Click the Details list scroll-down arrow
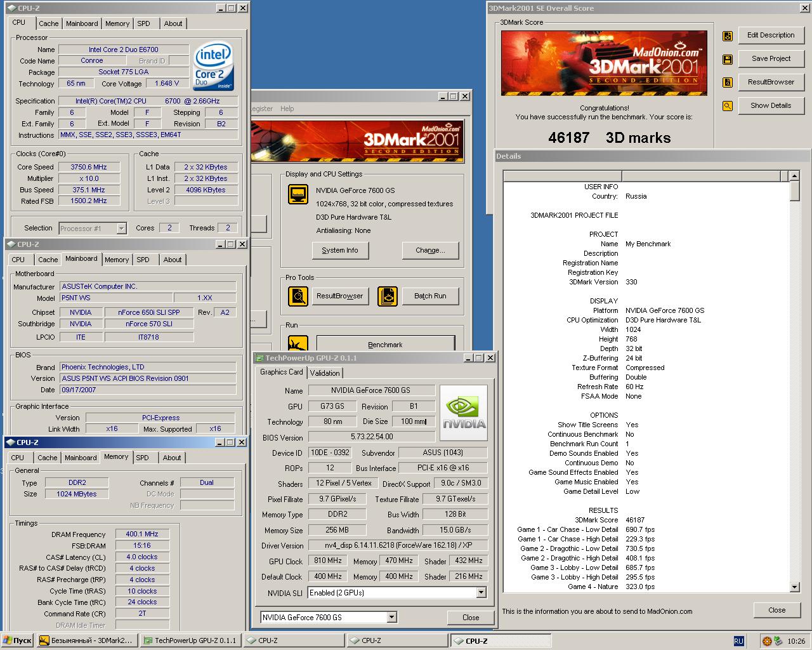Screen dimensions: 812x650 click(794, 587)
